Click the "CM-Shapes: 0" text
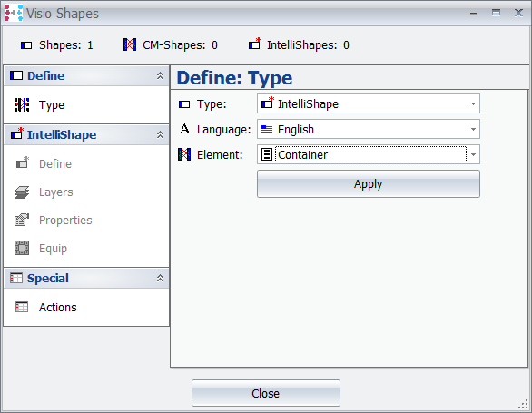Image resolution: width=532 pixels, height=413 pixels. pos(180,45)
